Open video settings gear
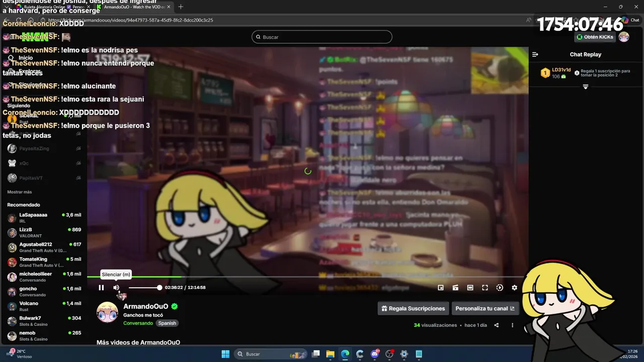644x362 pixels. [514, 288]
